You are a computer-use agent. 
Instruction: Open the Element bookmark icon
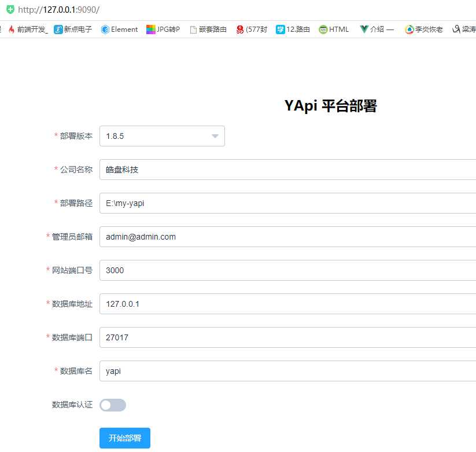(105, 30)
